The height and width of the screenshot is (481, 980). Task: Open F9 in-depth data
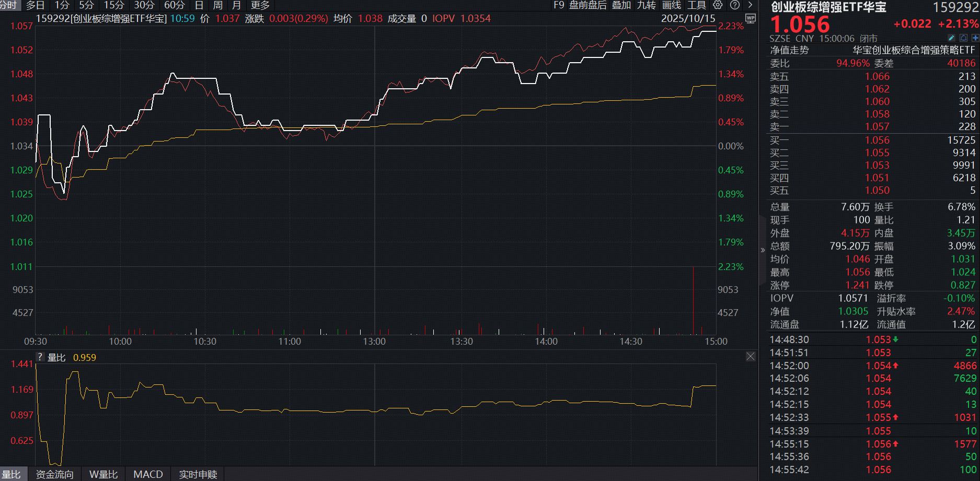[x=559, y=5]
